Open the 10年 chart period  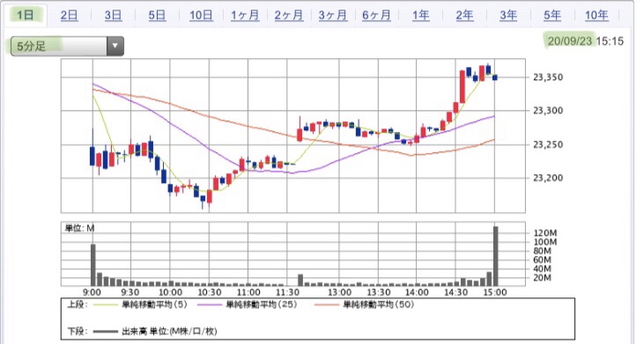click(596, 16)
